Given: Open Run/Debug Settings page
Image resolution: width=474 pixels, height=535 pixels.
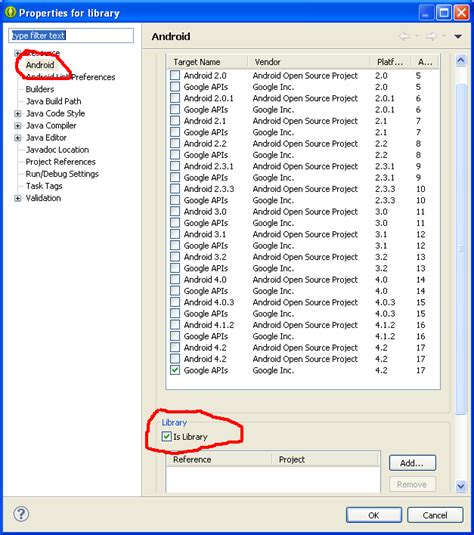Looking at the screenshot, I should coord(62,174).
